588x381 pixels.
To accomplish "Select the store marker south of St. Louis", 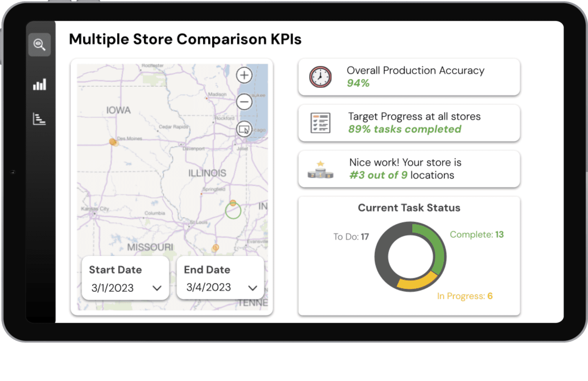I will tap(216, 247).
